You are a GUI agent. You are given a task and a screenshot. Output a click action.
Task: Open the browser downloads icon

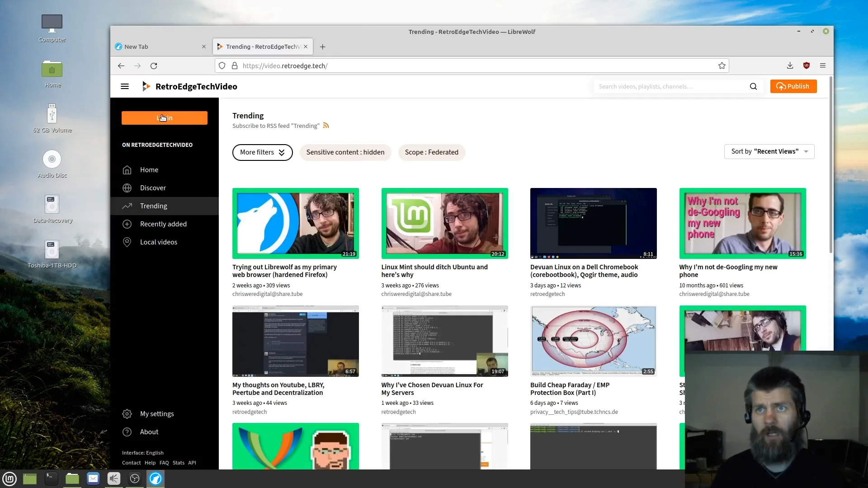coord(790,66)
